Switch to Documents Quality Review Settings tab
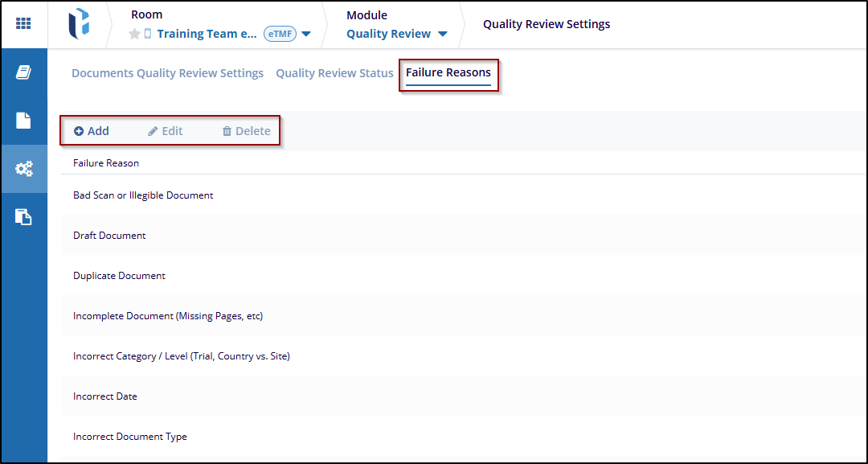 coord(167,73)
